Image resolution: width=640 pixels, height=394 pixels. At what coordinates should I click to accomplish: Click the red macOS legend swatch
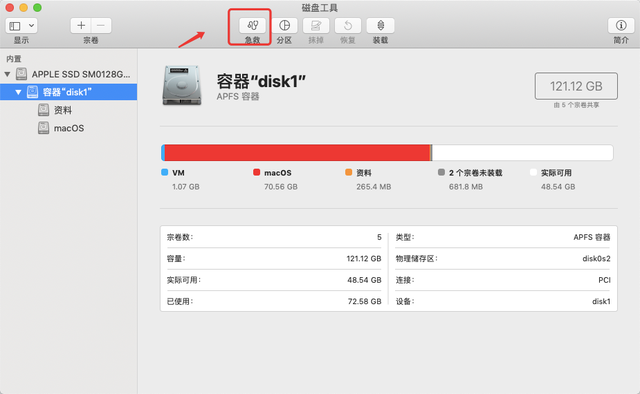(x=256, y=172)
